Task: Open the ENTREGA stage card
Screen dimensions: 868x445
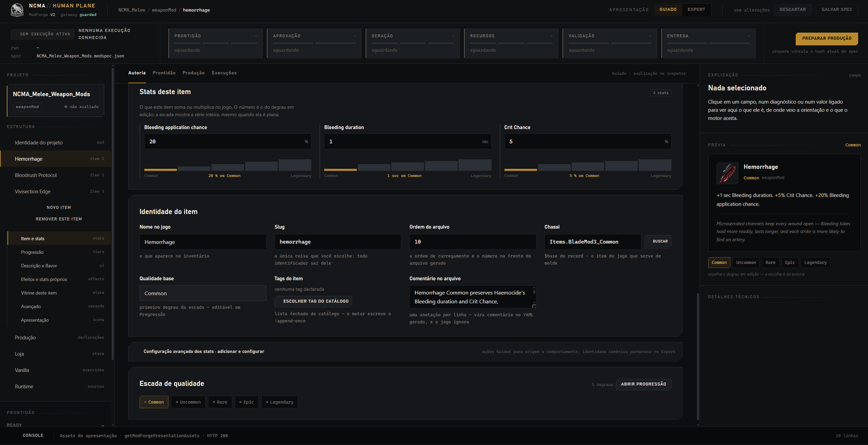Action: (708, 43)
